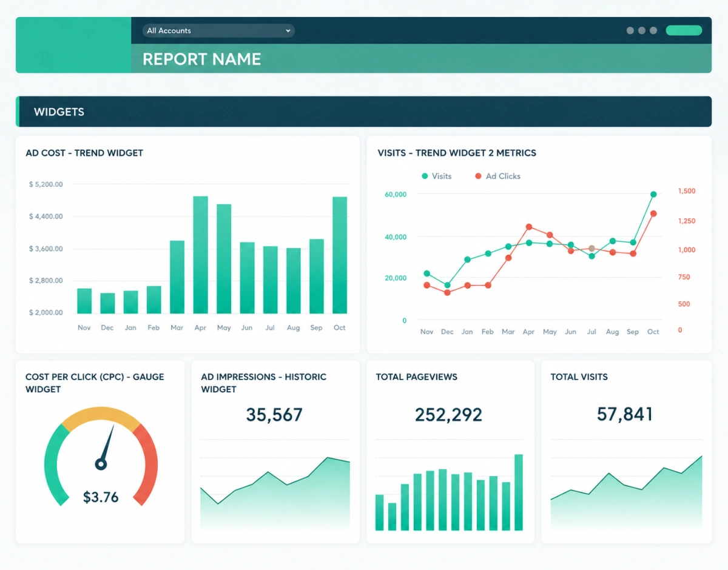Screen dimensions: 728x570
Task: Click the Apr bar in Ad Cost chart
Action: [x=201, y=255]
